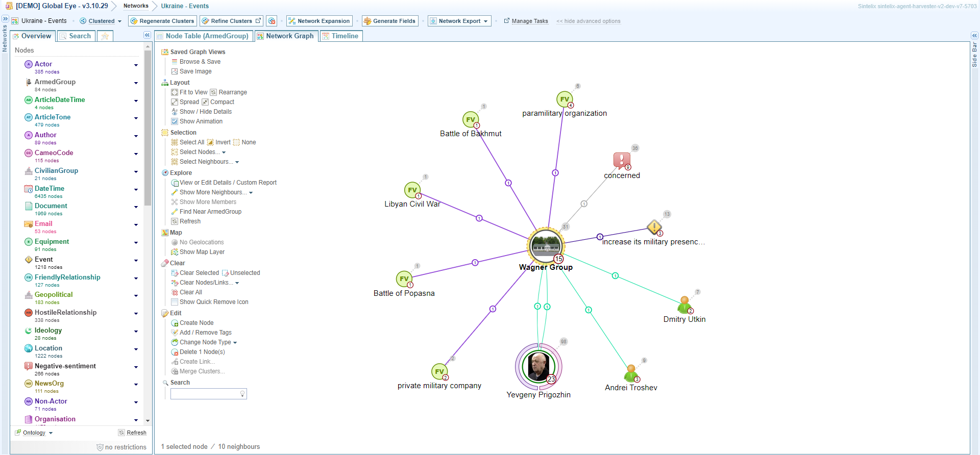The width and height of the screenshot is (980, 455).
Task: Click the Create Node icon
Action: pyautogui.click(x=175, y=323)
